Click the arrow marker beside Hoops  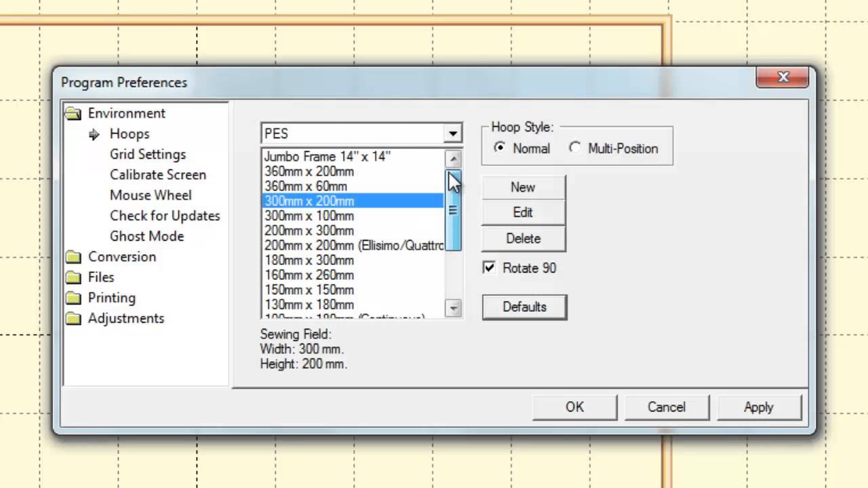tap(94, 134)
